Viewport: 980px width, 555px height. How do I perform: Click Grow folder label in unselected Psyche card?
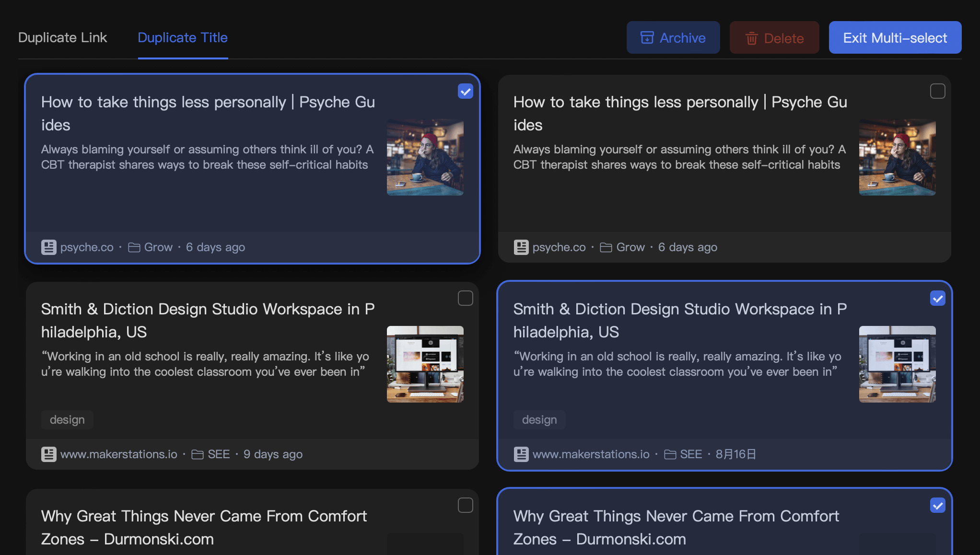pyautogui.click(x=630, y=247)
